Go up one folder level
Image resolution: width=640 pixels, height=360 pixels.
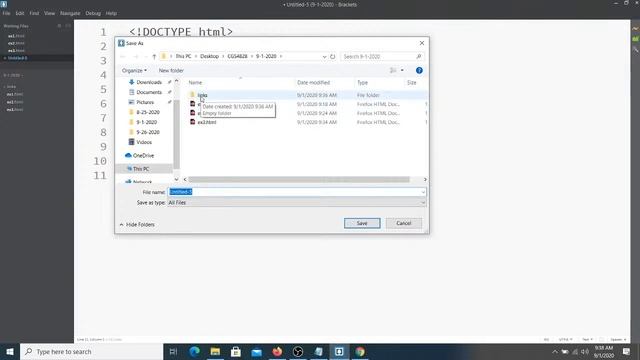tap(154, 56)
